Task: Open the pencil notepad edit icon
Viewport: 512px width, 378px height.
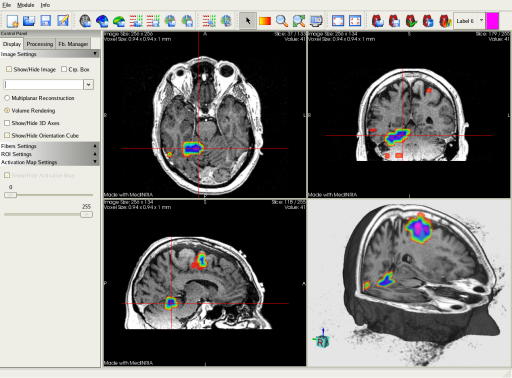Action: point(63,21)
